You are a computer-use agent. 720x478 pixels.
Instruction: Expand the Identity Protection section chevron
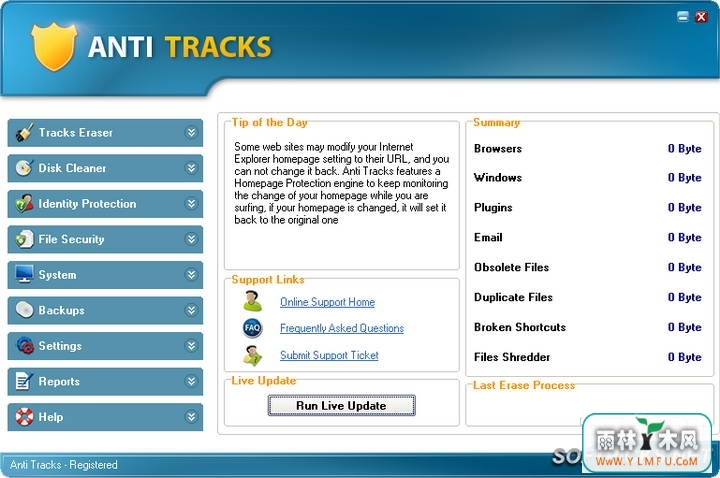[x=191, y=203]
